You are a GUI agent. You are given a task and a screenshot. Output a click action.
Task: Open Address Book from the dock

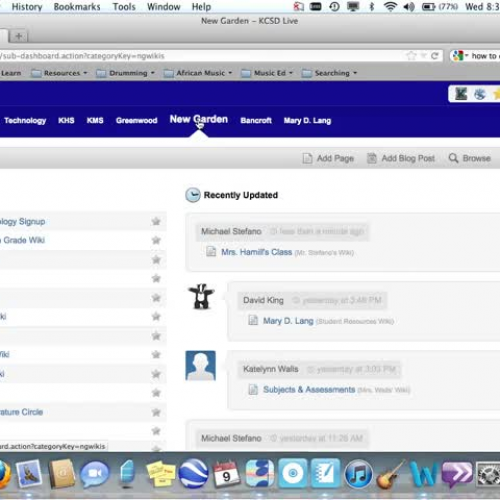click(x=62, y=474)
